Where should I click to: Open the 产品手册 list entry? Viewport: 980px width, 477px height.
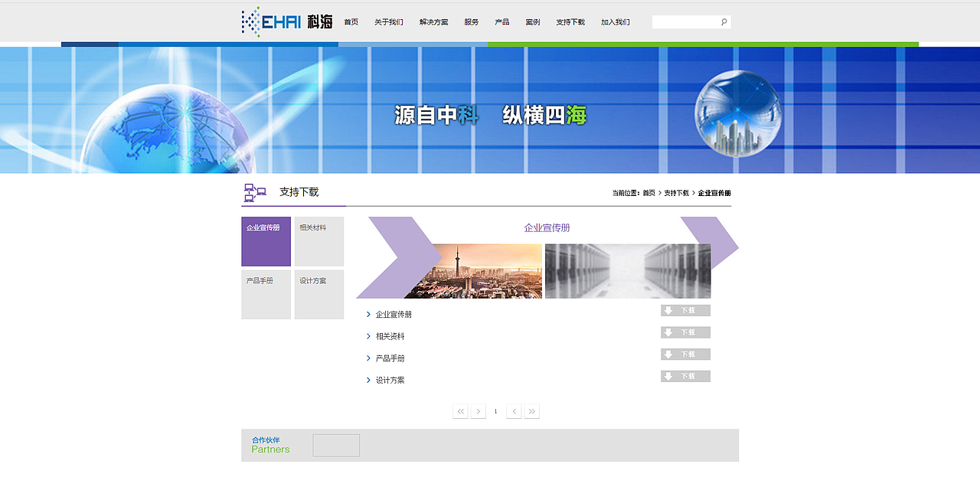click(390, 358)
